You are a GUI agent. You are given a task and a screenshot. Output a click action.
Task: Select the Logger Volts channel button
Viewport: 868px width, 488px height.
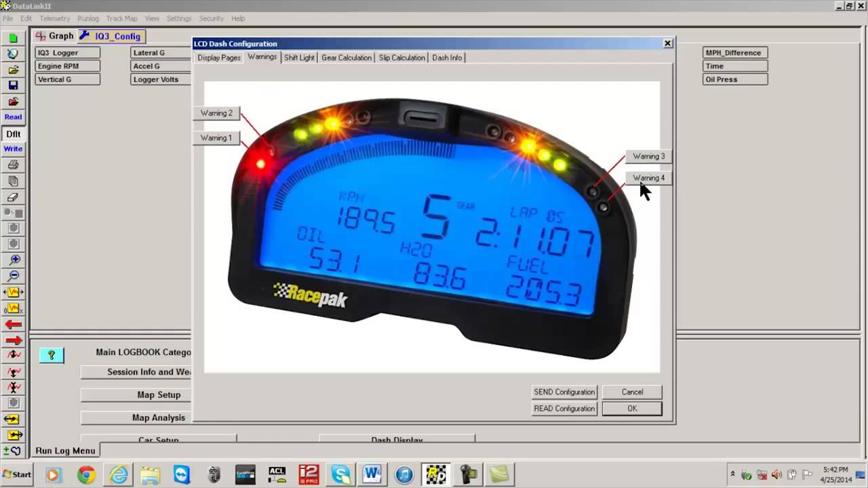pyautogui.click(x=161, y=79)
